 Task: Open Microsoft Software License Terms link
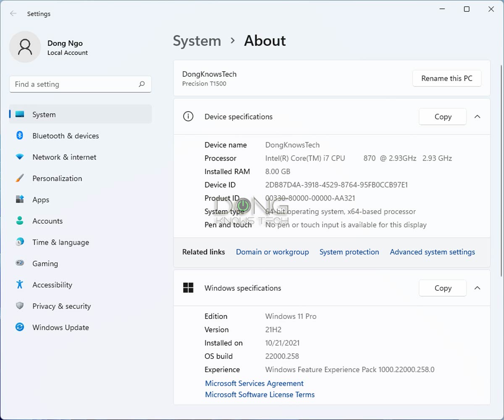click(260, 394)
